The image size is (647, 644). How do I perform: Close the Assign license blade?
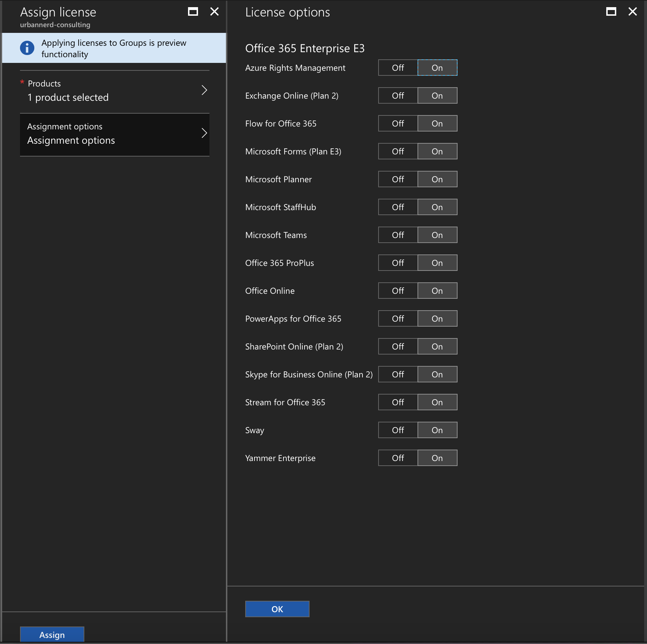point(214,12)
